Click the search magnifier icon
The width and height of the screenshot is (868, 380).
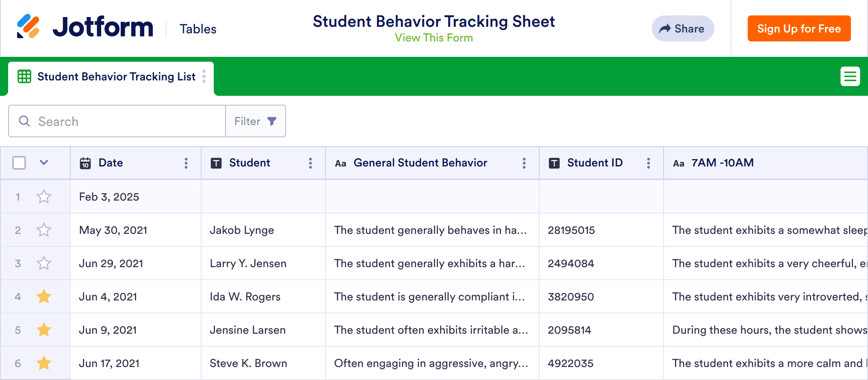tap(24, 121)
